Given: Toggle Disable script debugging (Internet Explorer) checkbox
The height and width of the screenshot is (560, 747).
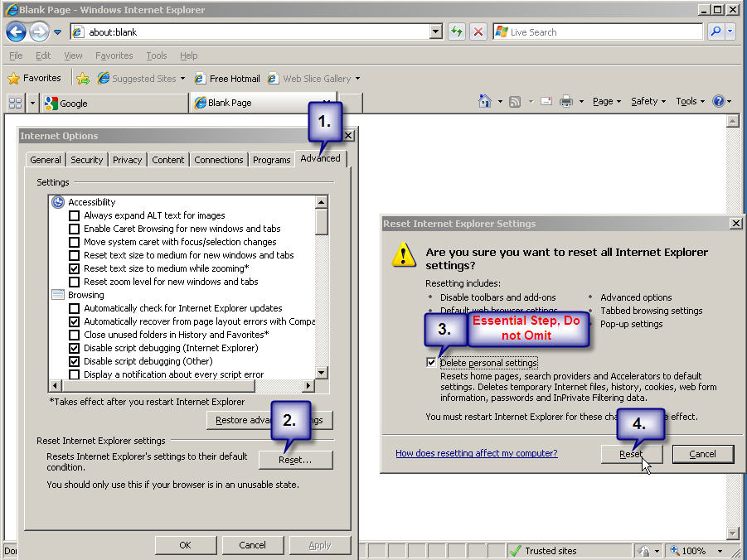Looking at the screenshot, I should coord(74,348).
